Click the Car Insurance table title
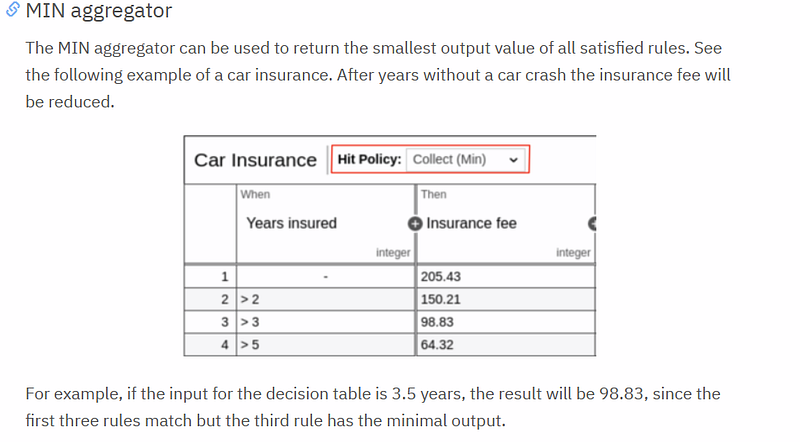This screenshot has height=442, width=800. coord(255,160)
